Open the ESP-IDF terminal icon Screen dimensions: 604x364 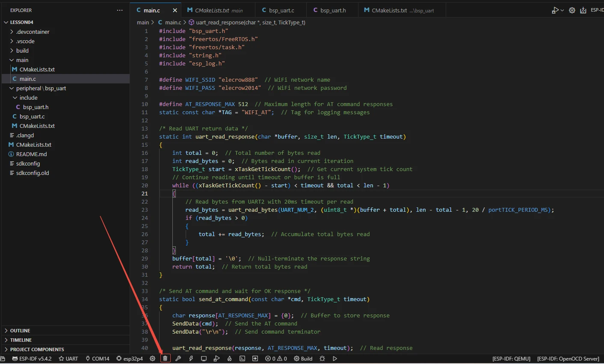[242, 358]
